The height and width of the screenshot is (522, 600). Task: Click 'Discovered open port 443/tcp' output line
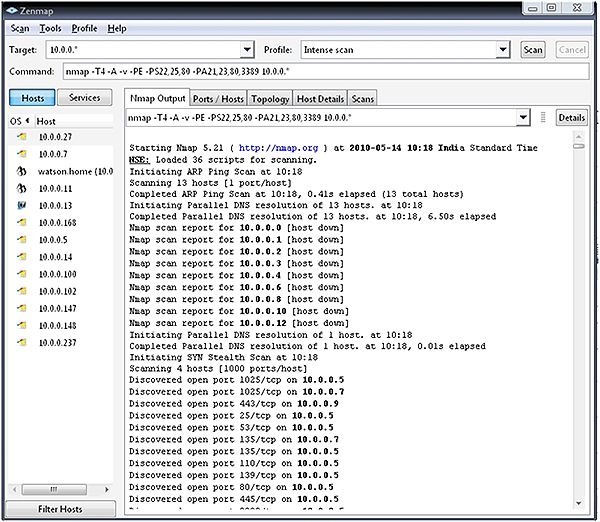click(234, 404)
